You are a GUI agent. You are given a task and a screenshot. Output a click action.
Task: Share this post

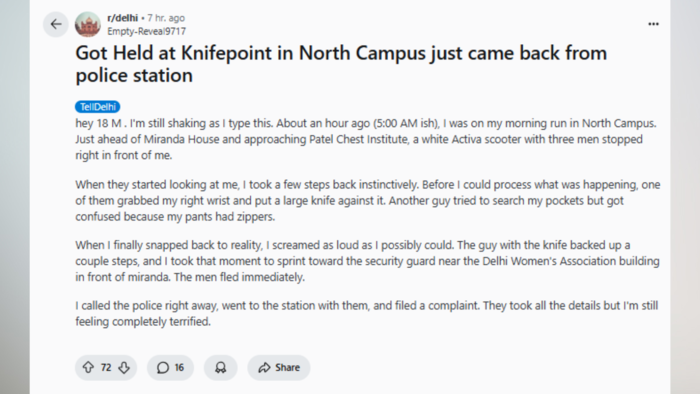coord(279,367)
